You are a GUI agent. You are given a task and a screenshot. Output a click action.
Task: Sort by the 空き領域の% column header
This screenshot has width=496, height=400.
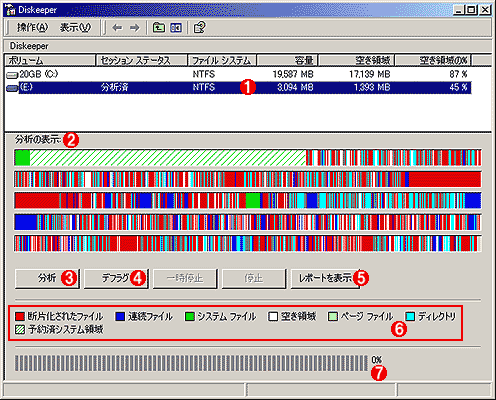pyautogui.click(x=433, y=60)
